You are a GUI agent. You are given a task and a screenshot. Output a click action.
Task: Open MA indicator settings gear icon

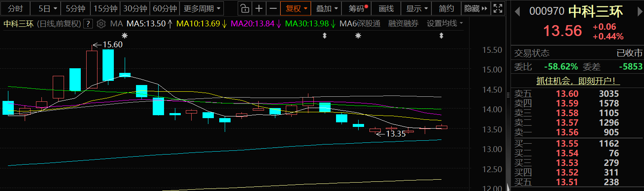(100, 24)
